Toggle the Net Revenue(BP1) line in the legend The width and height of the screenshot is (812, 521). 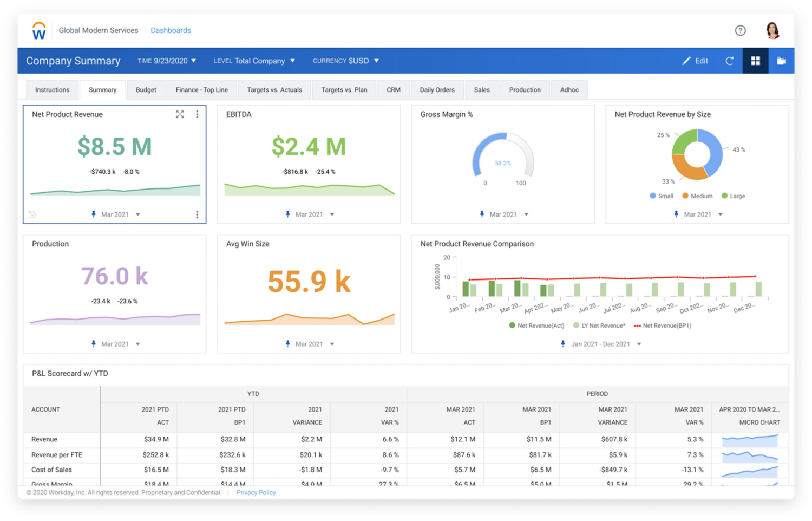point(664,325)
